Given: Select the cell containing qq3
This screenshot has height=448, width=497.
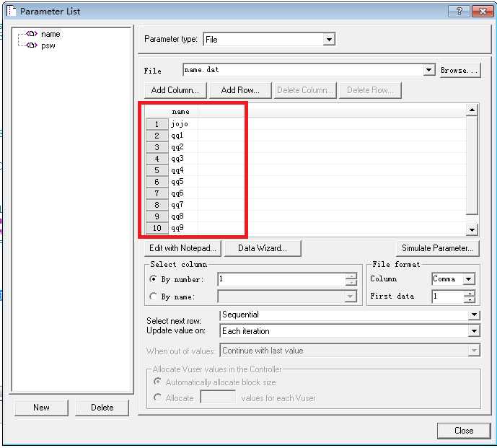Looking at the screenshot, I should tap(183, 159).
